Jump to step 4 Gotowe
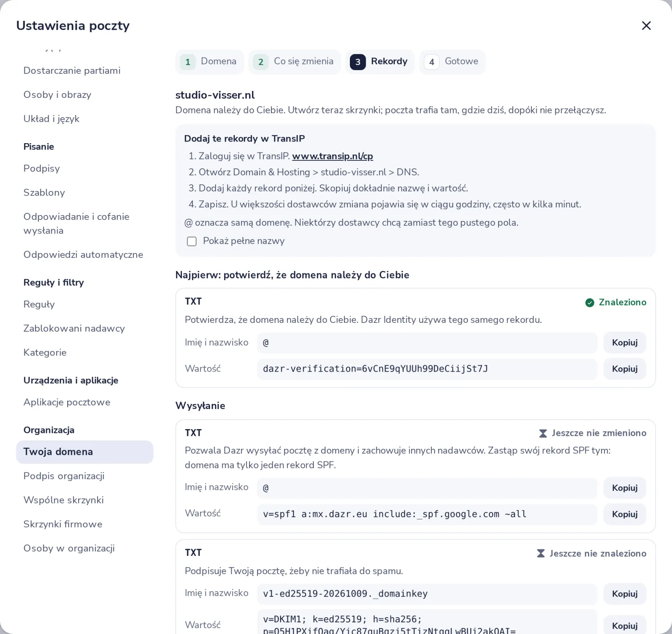The width and height of the screenshot is (672, 634). 452,62
